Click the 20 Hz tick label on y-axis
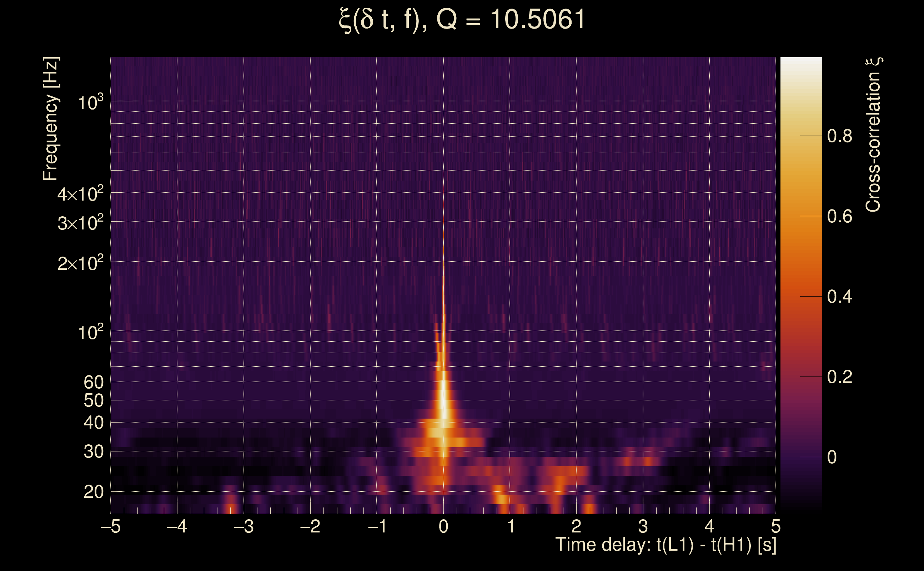Viewport: 924px width, 571px height. coord(93,492)
